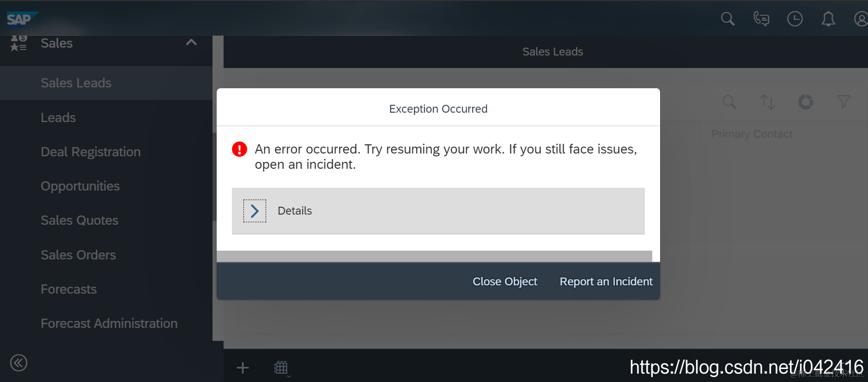Collapse the Sales menu chevron
The height and width of the screenshot is (382, 868).
click(x=191, y=43)
